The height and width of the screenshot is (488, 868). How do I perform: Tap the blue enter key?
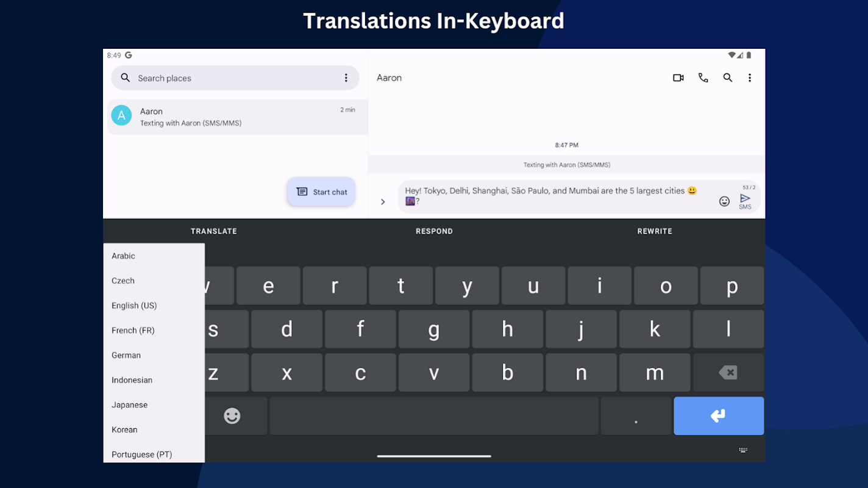pyautogui.click(x=719, y=416)
